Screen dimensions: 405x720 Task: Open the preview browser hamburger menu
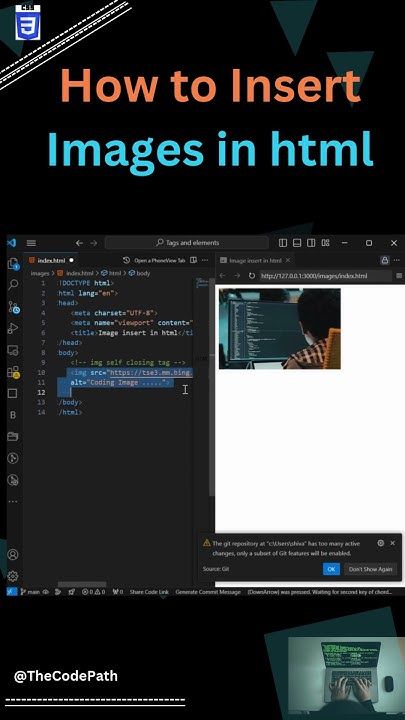coord(399,276)
